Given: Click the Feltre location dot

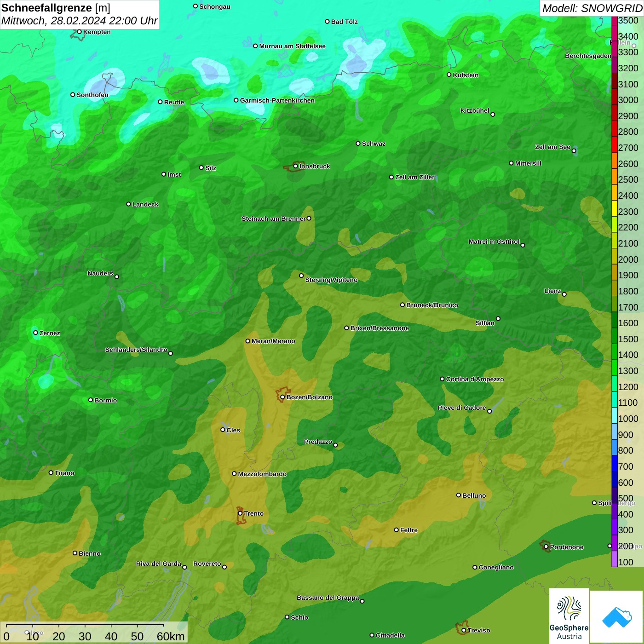Looking at the screenshot, I should [396, 530].
